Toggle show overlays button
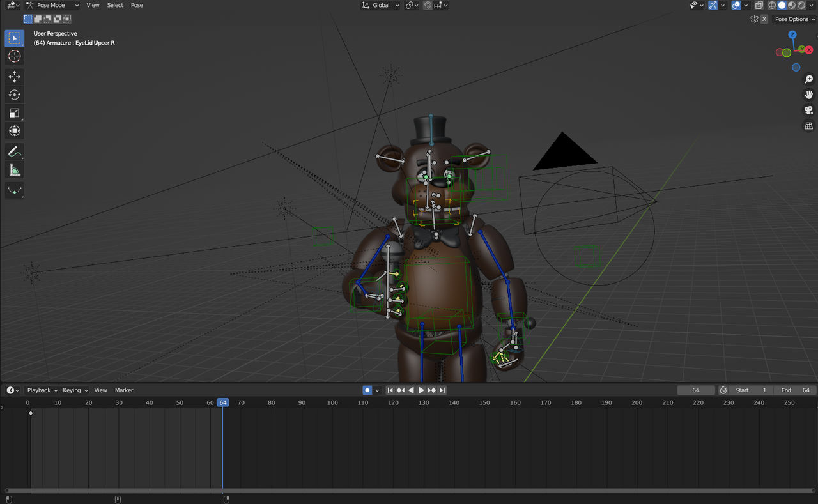The image size is (818, 504). click(736, 5)
